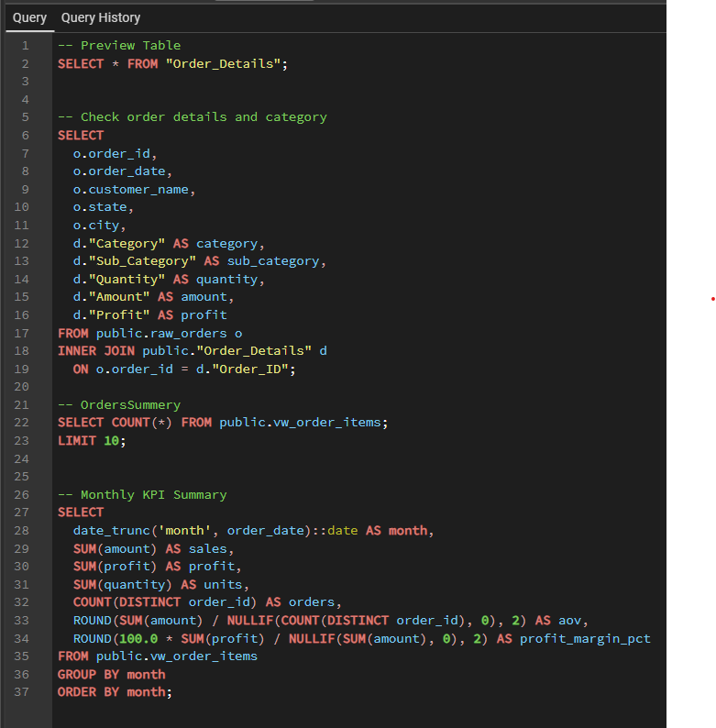Place cursor on the Preview Table comment
The height and width of the screenshot is (728, 716).
click(x=119, y=45)
